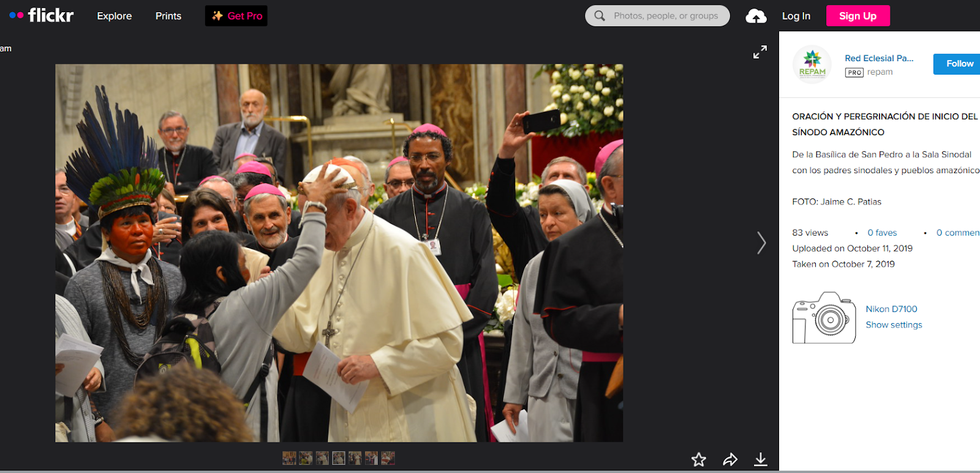Screen dimensions: 980x473
Task: Click the search magnifier icon
Action: (600, 16)
